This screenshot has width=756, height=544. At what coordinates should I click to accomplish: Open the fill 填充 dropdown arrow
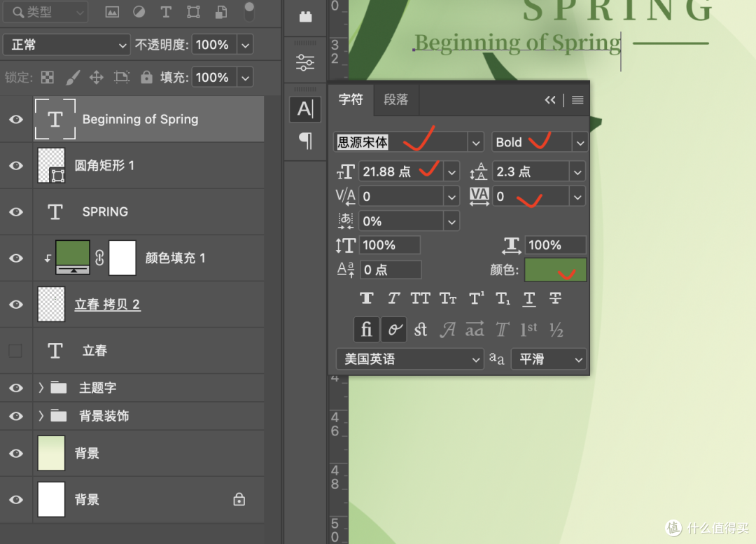pyautogui.click(x=246, y=77)
